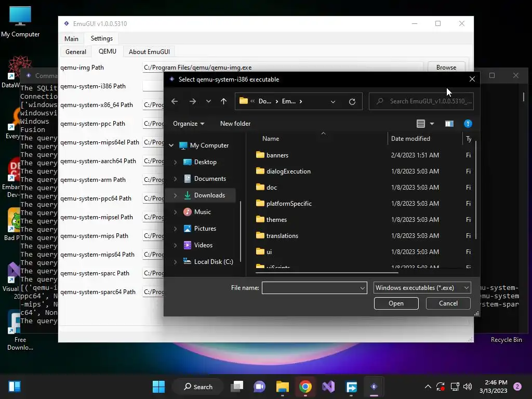Screen dimensions: 532x399
Task: Expand Downloads tree node
Action: [x=175, y=195]
